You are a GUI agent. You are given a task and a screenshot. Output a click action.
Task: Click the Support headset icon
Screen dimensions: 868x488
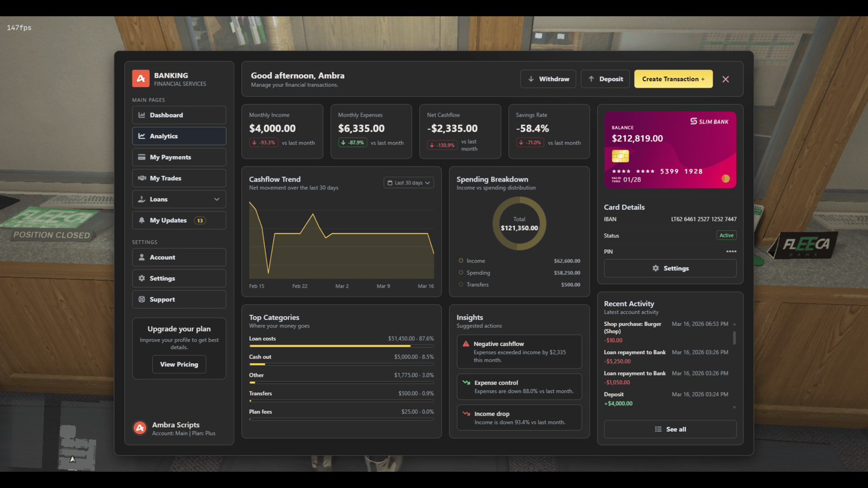[142, 299]
